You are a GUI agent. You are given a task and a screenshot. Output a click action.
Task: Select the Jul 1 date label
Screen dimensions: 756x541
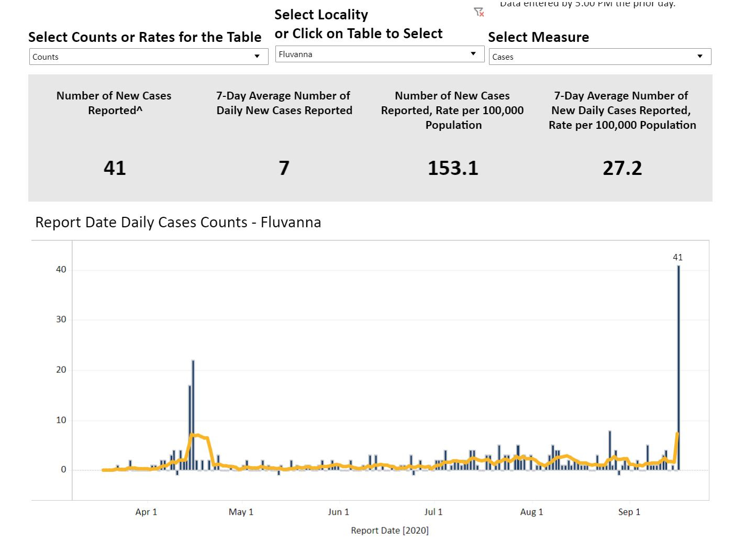coord(433,512)
